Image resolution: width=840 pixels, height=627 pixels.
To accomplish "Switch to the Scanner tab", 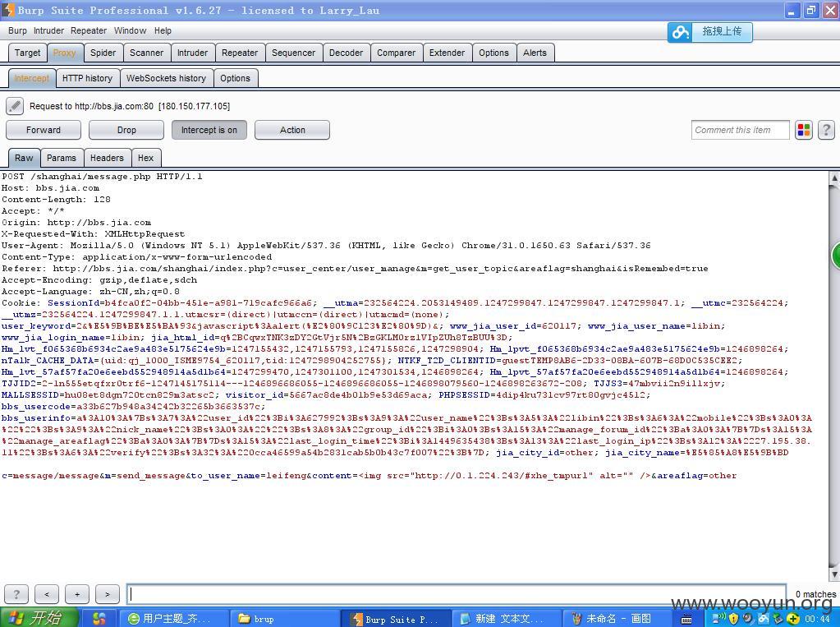I will coord(146,53).
